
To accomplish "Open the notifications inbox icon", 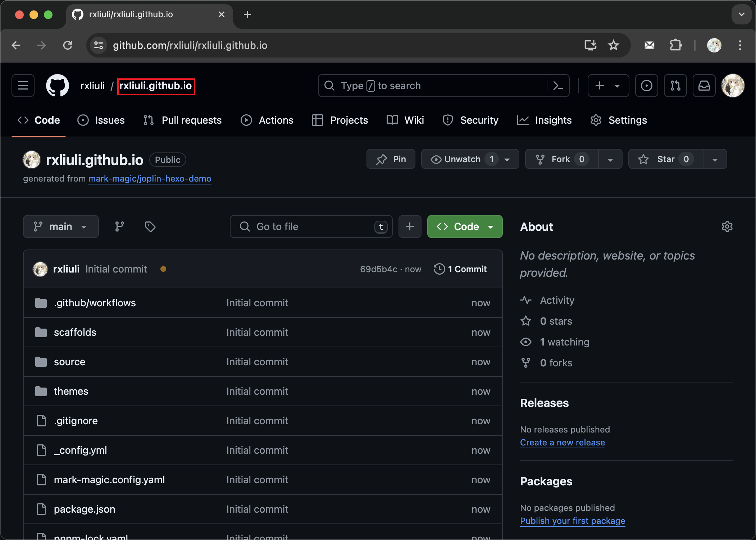I will tap(704, 86).
